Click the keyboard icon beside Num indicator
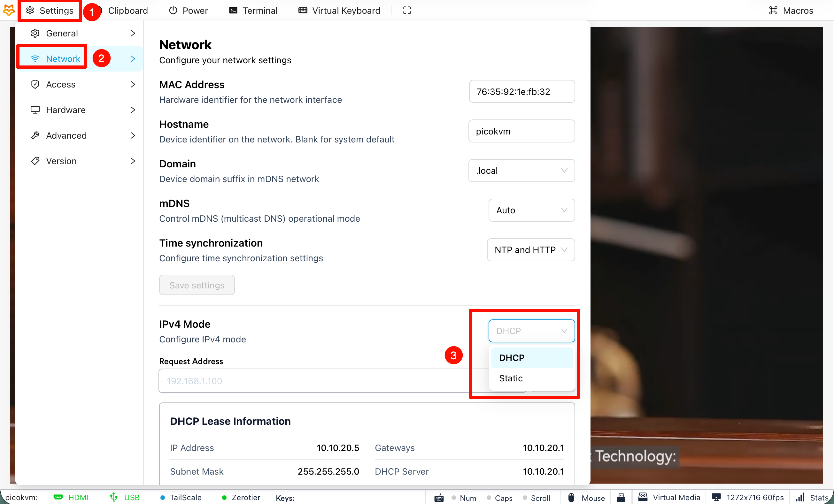Image resolution: width=834 pixels, height=504 pixels. tap(439, 498)
